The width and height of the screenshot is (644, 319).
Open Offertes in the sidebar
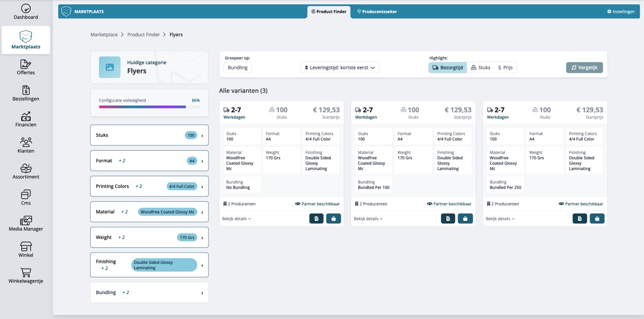tap(26, 67)
